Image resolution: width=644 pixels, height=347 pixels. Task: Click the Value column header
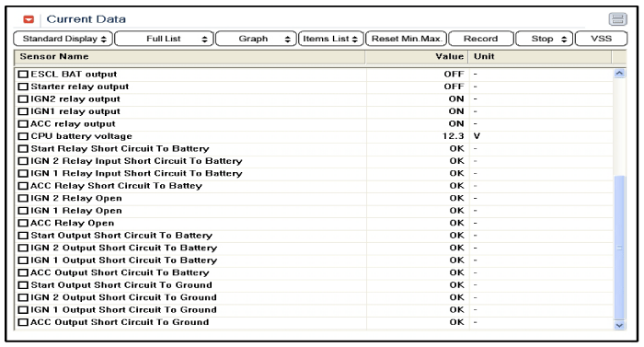click(x=417, y=57)
